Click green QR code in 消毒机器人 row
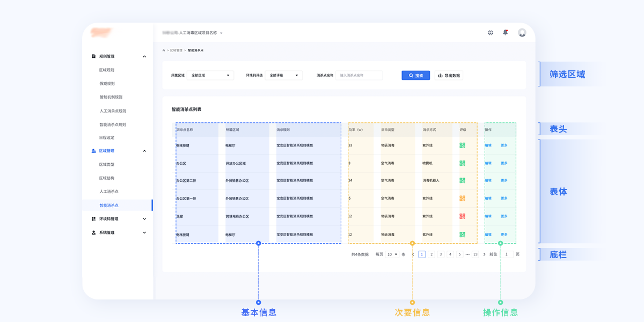The width and height of the screenshot is (644, 322). click(x=462, y=180)
